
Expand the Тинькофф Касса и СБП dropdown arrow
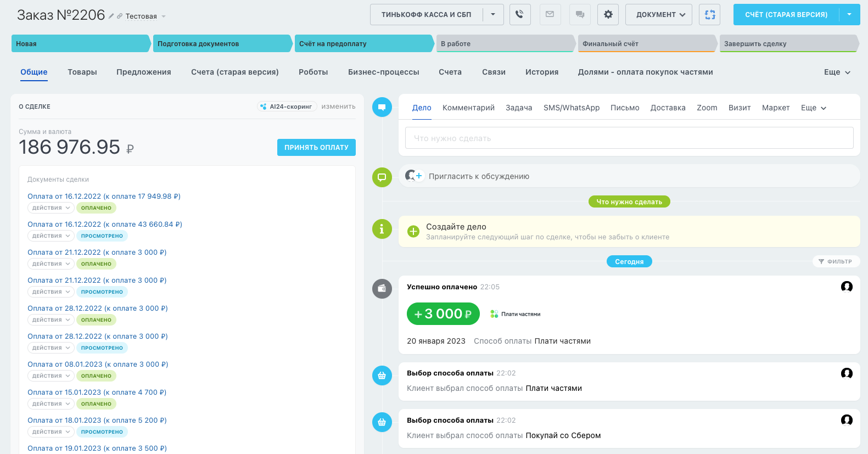pos(493,15)
